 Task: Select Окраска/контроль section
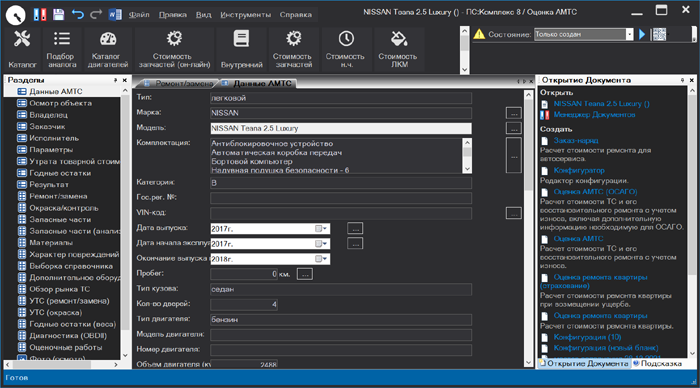[x=63, y=208]
